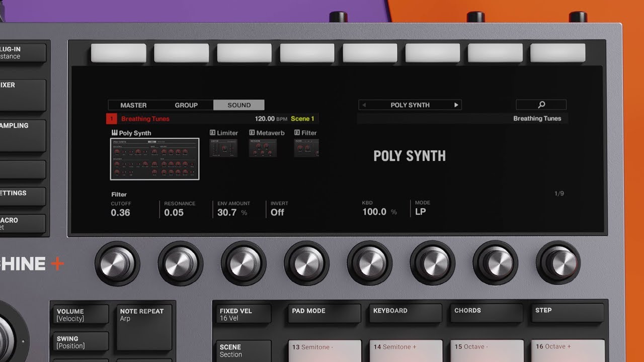Toggle the NOTE REPEAT Arp button
Screen dimensions: 644x362
coord(144,328)
